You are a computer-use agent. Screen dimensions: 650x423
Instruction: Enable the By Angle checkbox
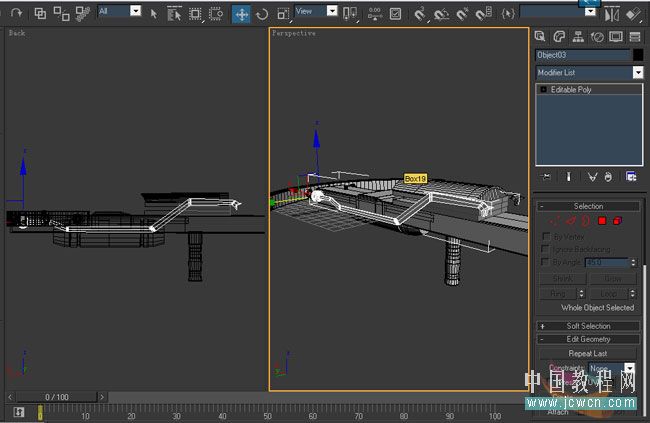click(545, 262)
